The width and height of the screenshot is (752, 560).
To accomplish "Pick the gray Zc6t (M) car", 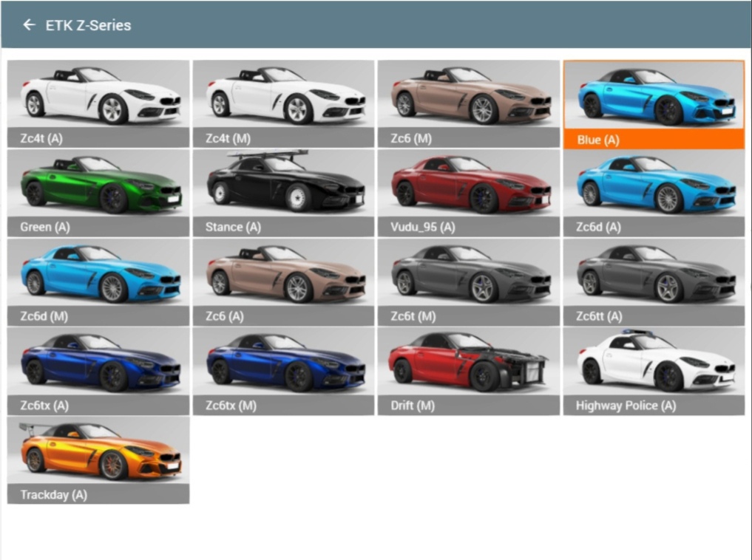I will [469, 275].
